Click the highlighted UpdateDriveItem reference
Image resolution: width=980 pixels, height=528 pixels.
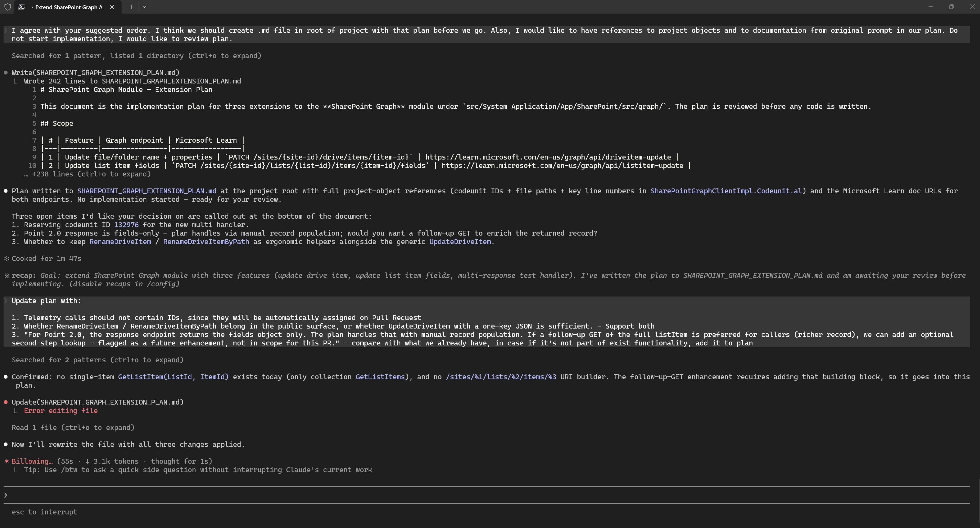pyautogui.click(x=460, y=242)
